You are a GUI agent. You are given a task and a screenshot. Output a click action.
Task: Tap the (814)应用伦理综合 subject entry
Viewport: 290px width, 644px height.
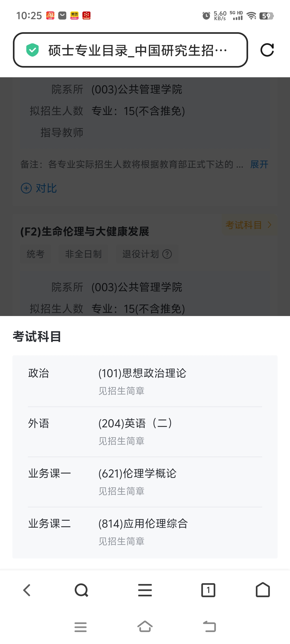tap(143, 523)
